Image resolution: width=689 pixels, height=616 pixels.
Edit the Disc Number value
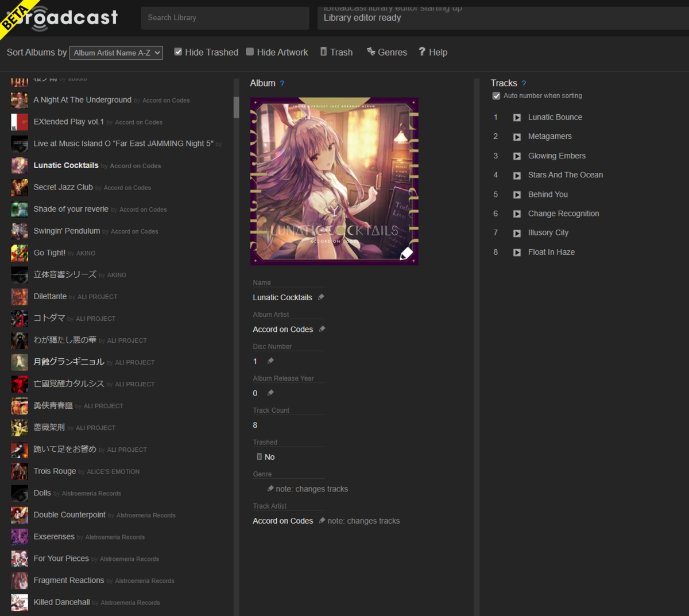point(270,361)
